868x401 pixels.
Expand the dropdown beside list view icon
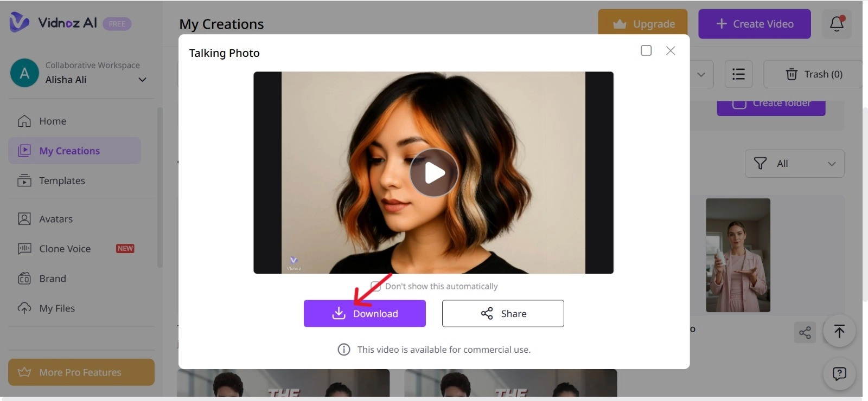pyautogui.click(x=701, y=74)
